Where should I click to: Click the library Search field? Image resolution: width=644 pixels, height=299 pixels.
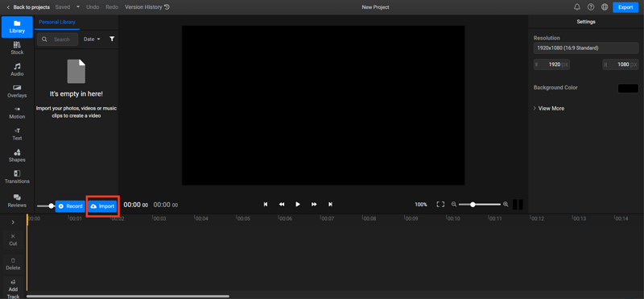coord(57,39)
